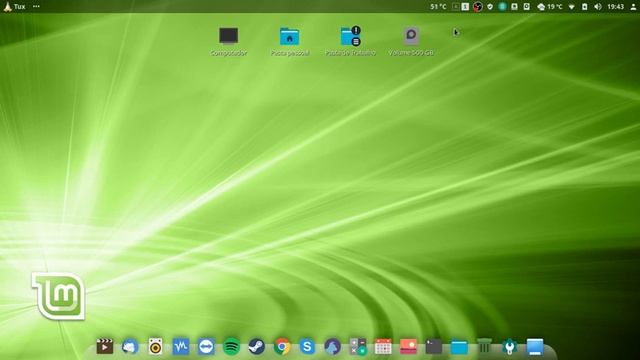Open the 19:43 clock calendar
This screenshot has height=360, width=640.
616,7
